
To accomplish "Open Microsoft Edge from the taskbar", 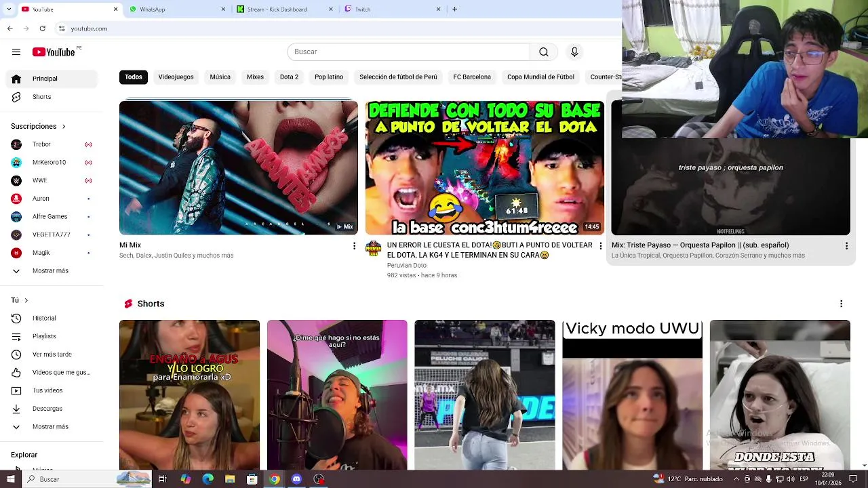I will click(x=208, y=479).
